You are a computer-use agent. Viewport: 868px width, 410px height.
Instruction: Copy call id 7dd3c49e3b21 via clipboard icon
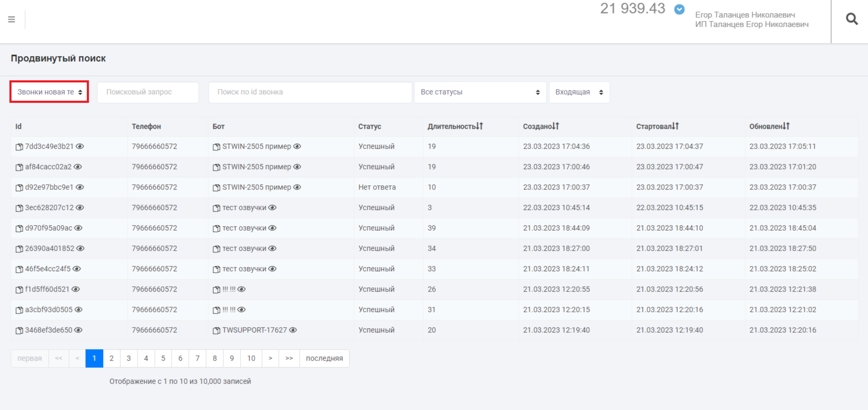pos(19,147)
